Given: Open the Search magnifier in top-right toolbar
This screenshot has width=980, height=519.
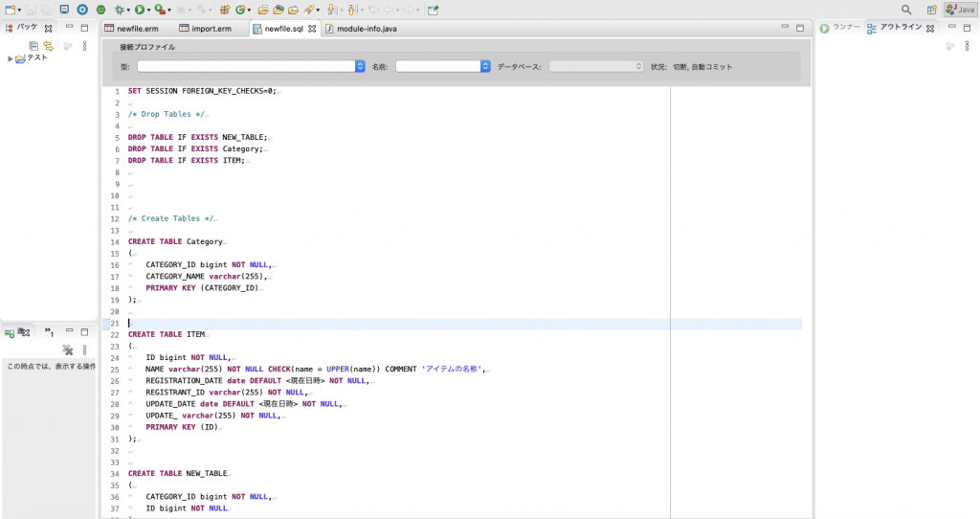Looking at the screenshot, I should 906,10.
